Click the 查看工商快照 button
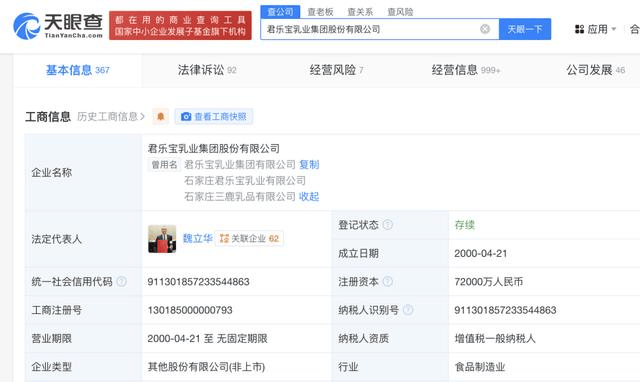640x382 pixels. [213, 117]
